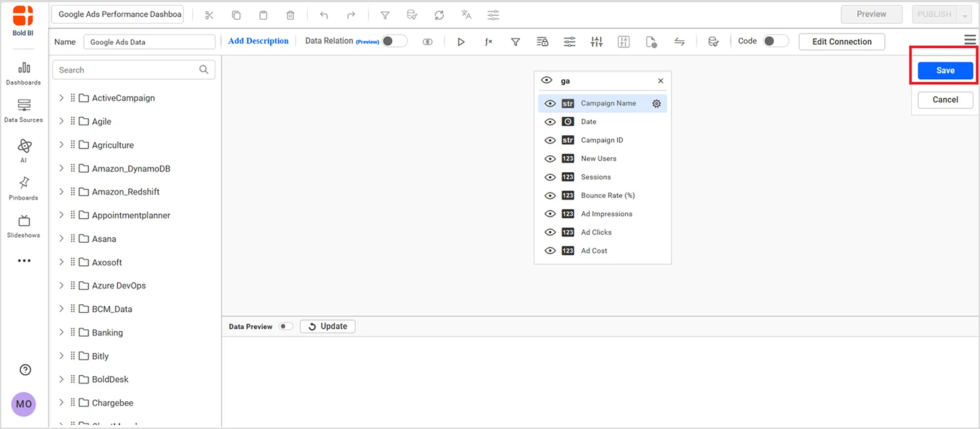
Task: Expand the Banking folder
Action: click(x=61, y=332)
